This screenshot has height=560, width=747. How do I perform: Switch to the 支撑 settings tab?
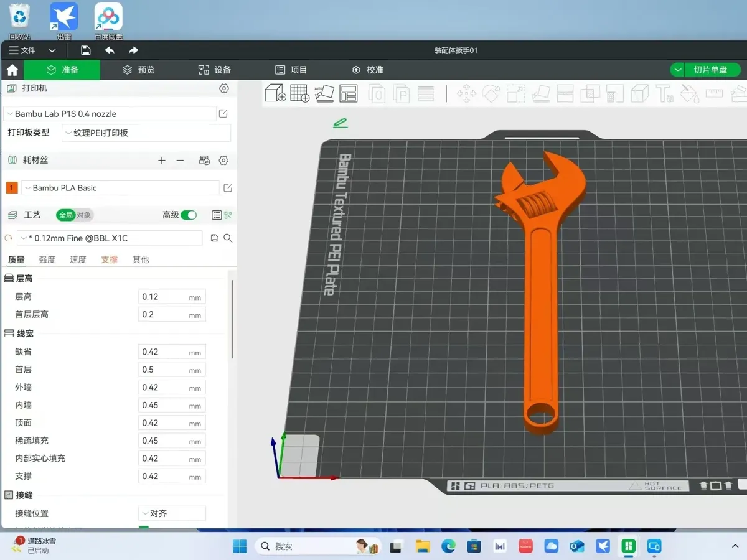110,259
